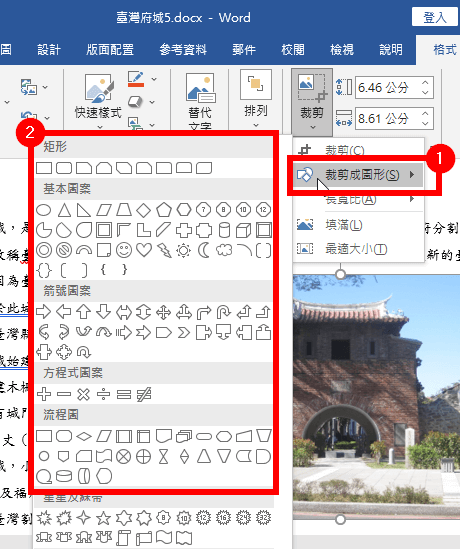Screen dimensions: 460x549
Task: Select the right arrow shape under 箭號圖案
Action: click(x=44, y=311)
